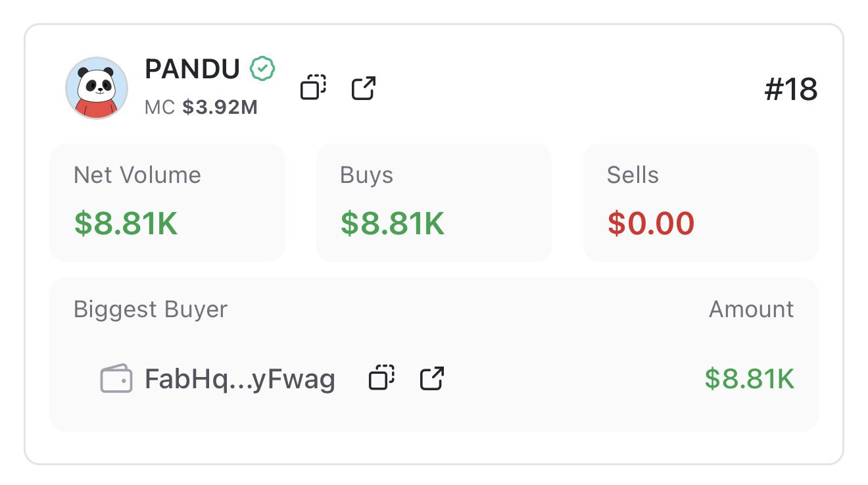Click the green verified badge next to PANDU
Viewport: 868px width, 485px height.
262,68
